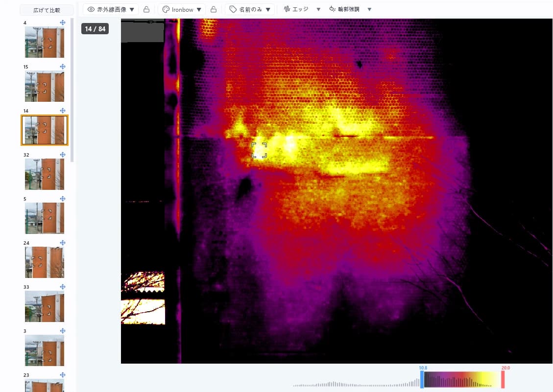This screenshot has height=392, width=553.
Task: Expand the 名前のみ label dropdown
Action: (268, 9)
